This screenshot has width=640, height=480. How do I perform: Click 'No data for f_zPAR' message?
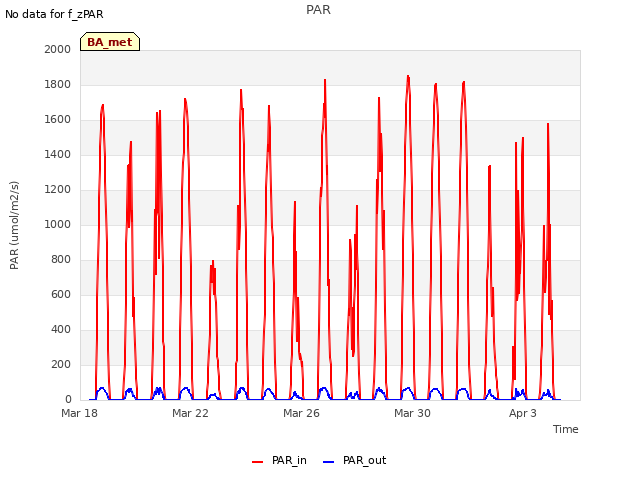pyautogui.click(x=54, y=14)
